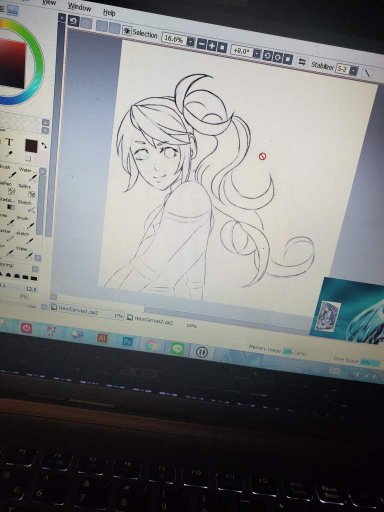Toggle the Selection visibility checkbox

pos(127,31)
